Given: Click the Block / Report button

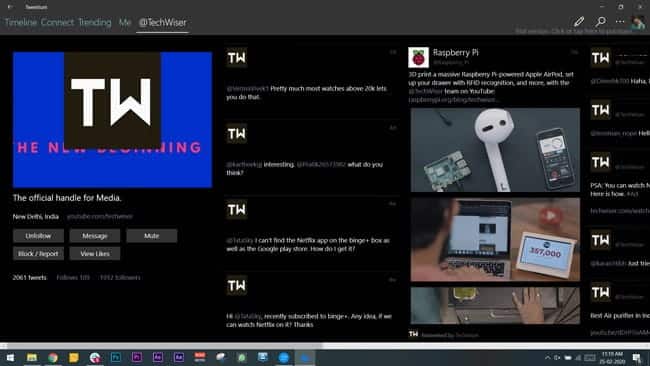Looking at the screenshot, I should (38, 254).
